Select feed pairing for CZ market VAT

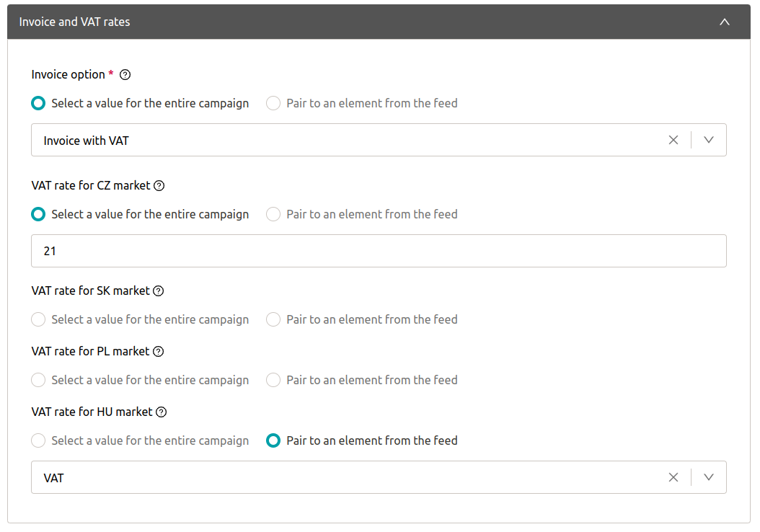[273, 214]
